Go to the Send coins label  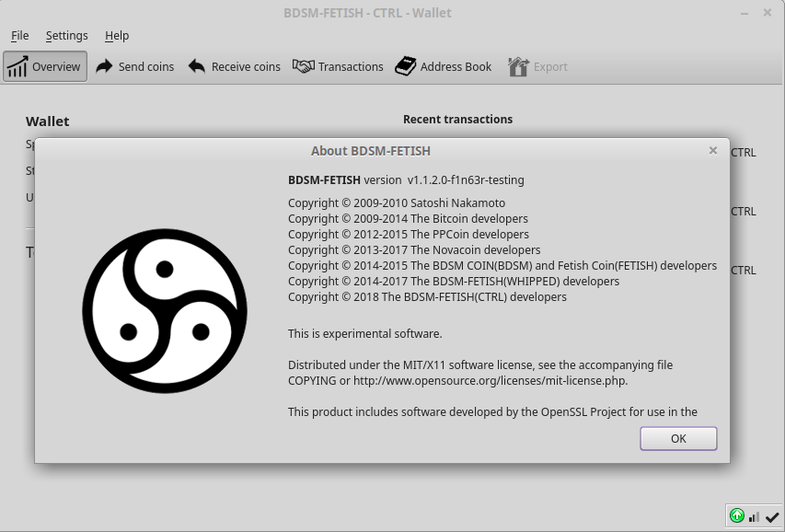[x=146, y=66]
